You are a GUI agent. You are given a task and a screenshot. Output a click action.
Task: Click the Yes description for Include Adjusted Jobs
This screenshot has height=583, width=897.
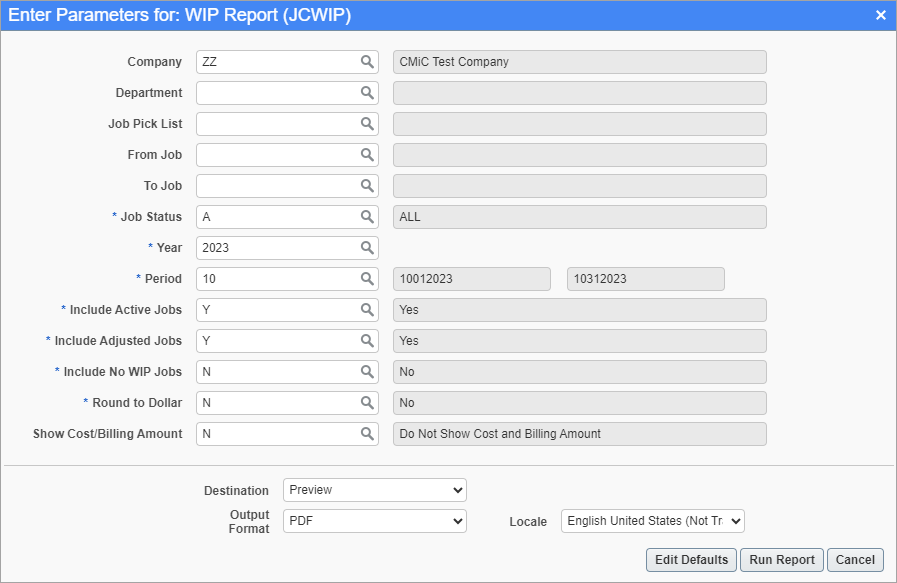(x=580, y=340)
